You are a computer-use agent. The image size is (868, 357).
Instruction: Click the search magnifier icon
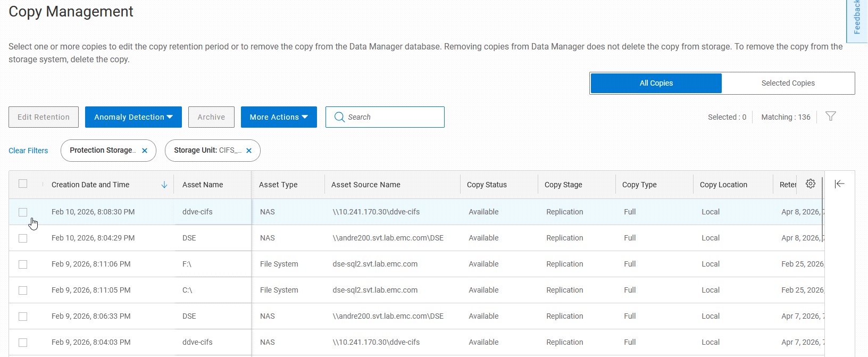pos(339,117)
